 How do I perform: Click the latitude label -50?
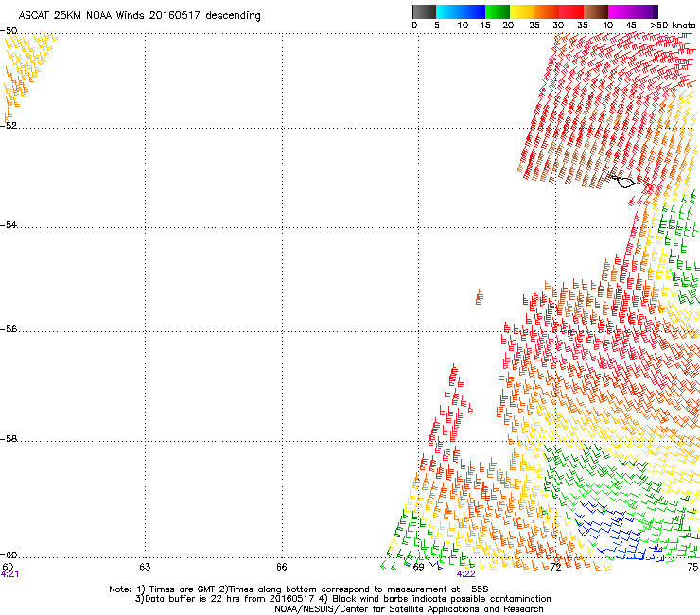point(9,31)
